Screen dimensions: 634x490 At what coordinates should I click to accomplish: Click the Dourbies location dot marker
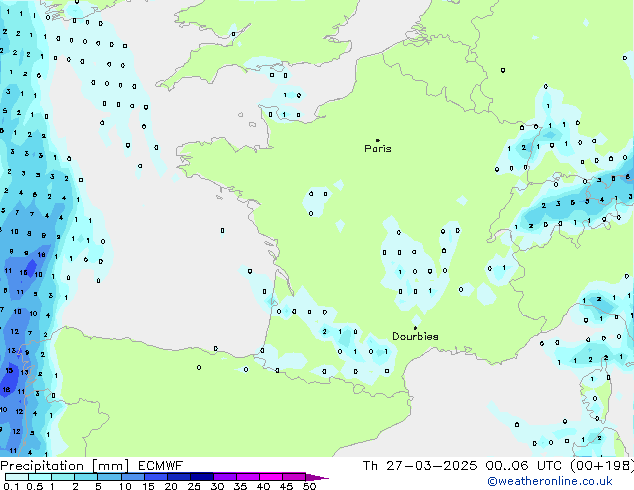coord(415,328)
